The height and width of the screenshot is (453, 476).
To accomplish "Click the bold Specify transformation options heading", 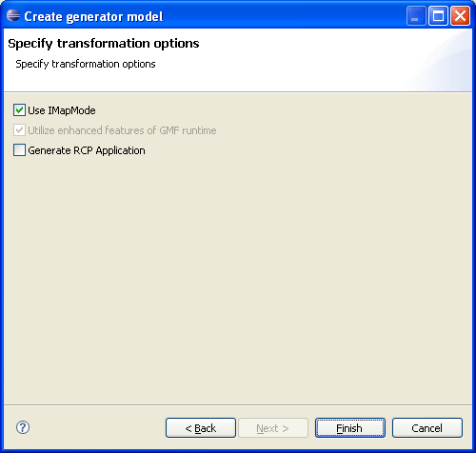I will click(104, 44).
